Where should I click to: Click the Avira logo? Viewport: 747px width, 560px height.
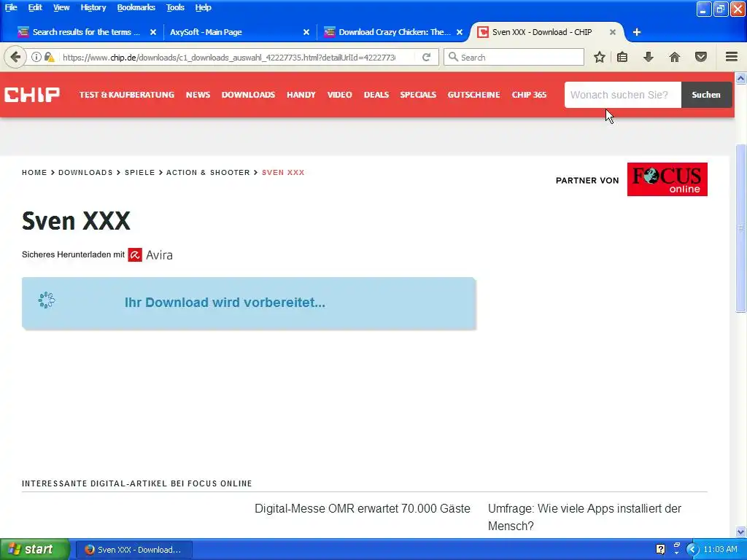tap(150, 254)
